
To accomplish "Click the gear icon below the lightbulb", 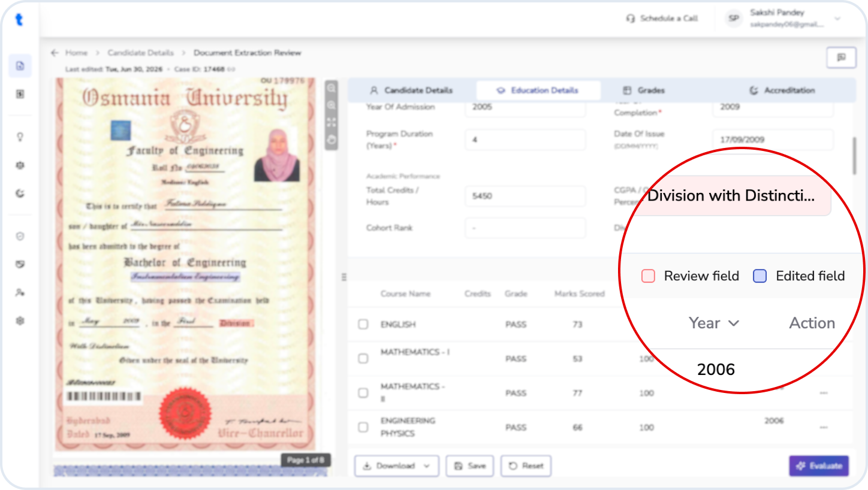I will (20, 165).
